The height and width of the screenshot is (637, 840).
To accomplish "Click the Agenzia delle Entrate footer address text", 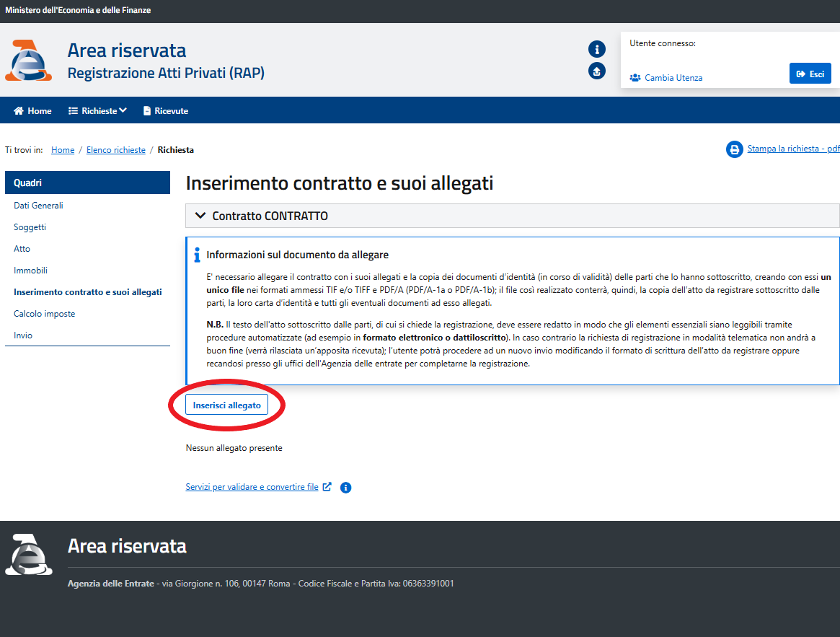I will click(x=260, y=584).
